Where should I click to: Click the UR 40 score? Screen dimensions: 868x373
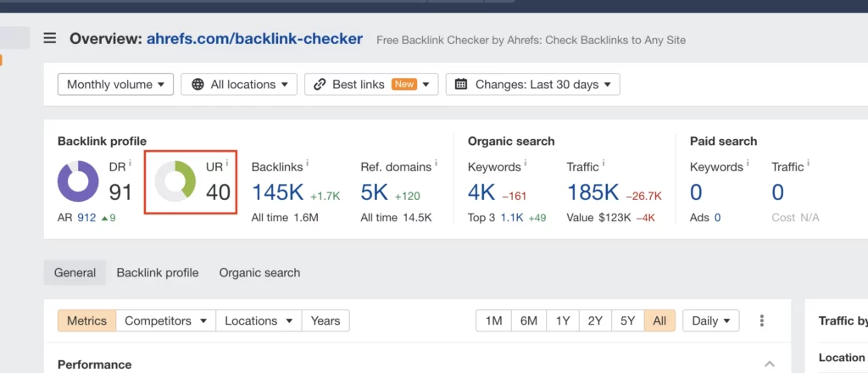tap(218, 192)
